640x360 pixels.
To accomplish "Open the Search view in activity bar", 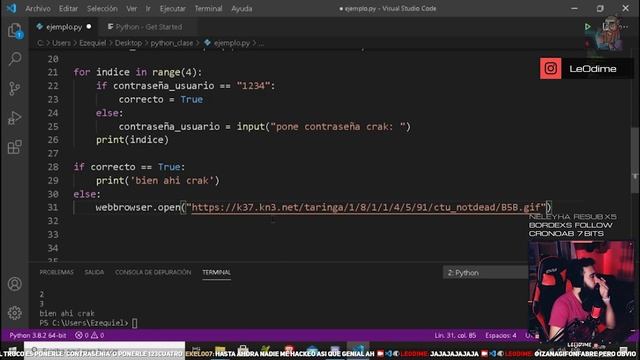I will (15, 59).
